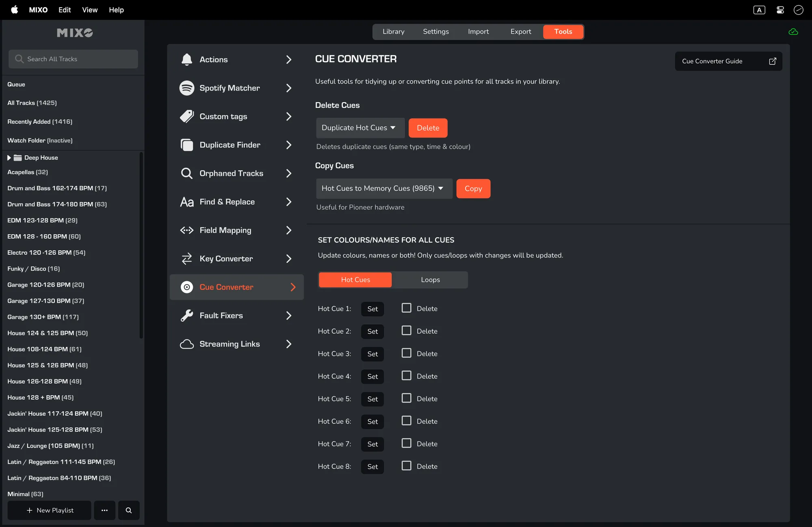
Task: Click the Custom tags tag icon
Action: [187, 116]
